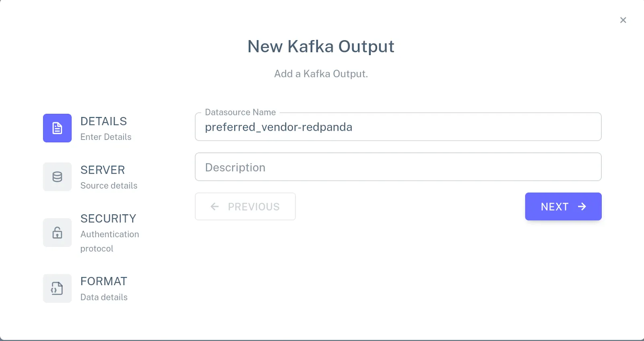This screenshot has height=341, width=644.
Task: Focus the Description text field
Action: click(x=398, y=167)
